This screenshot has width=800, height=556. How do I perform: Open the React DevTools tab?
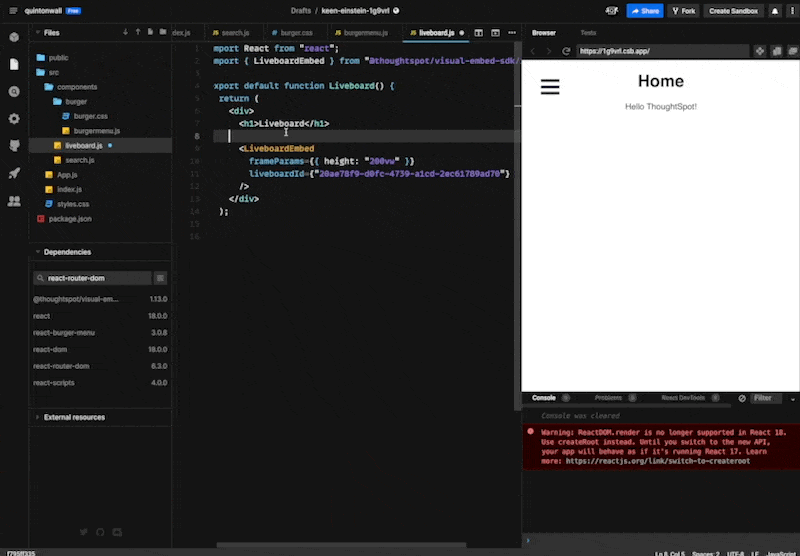coord(683,398)
